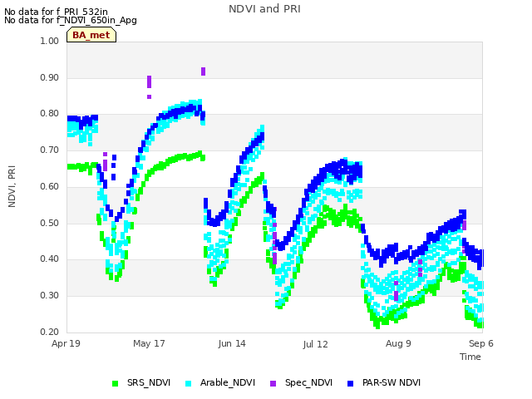
Task: Click the Jun 14 x-axis tick label
Action: [232, 343]
